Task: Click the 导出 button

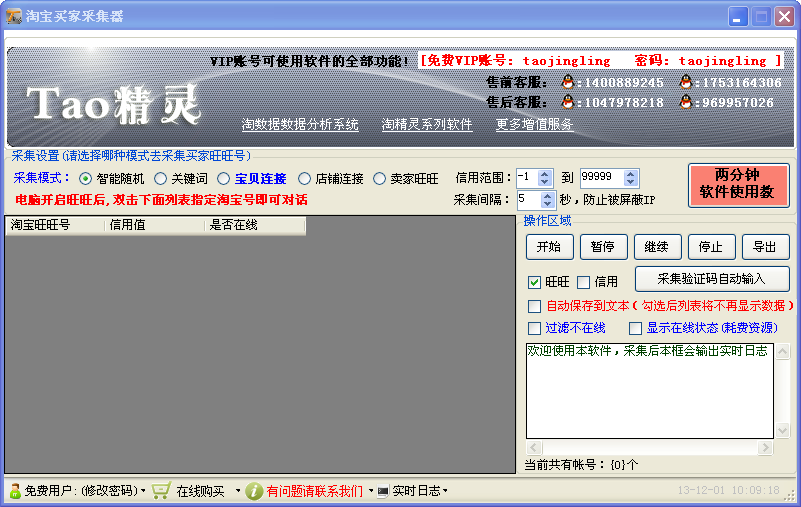Action: click(x=765, y=247)
